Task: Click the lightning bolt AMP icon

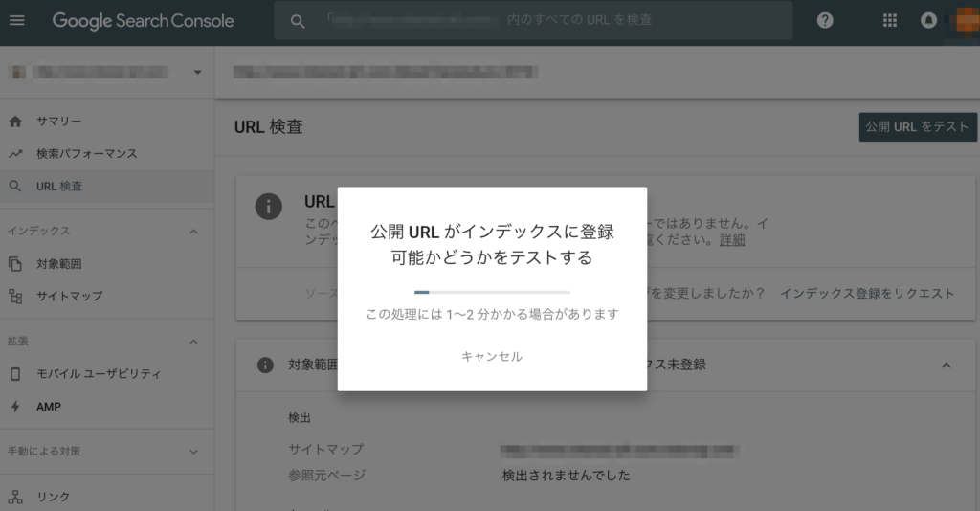Action: 15,407
